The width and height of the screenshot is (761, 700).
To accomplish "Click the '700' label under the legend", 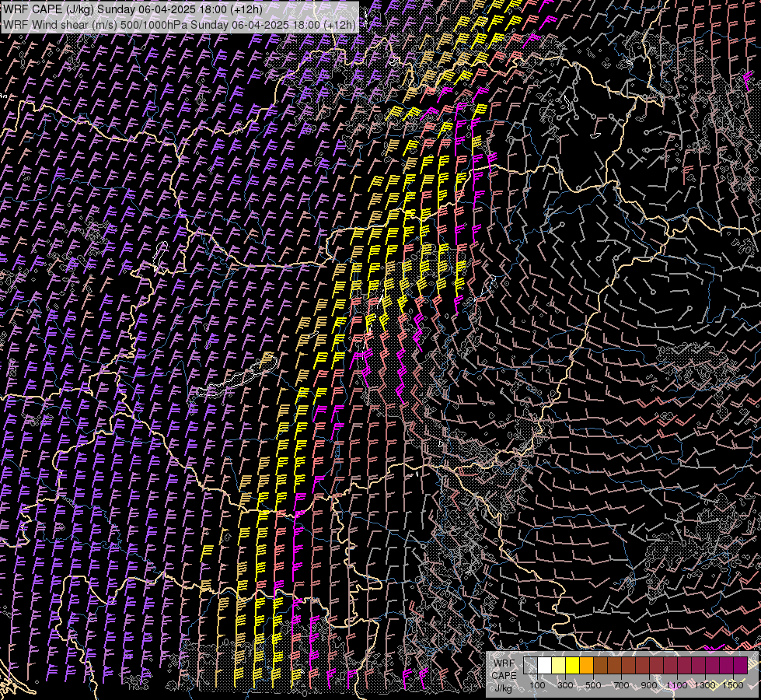I will coord(621,685).
